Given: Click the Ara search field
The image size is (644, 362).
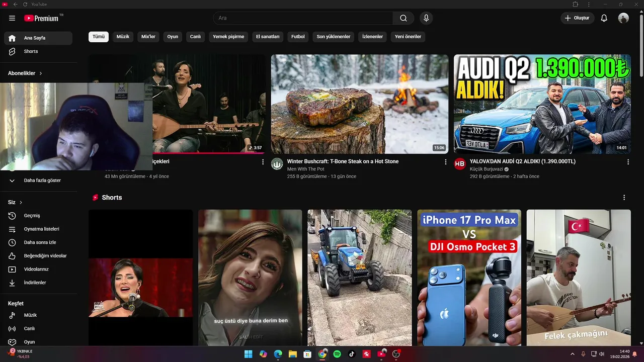Looking at the screenshot, I should [x=303, y=18].
